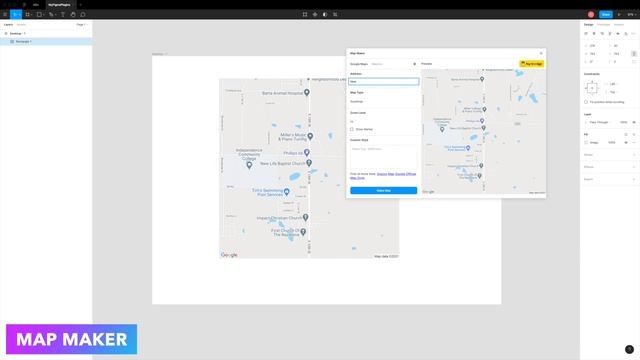Click the independent corners icon
The image size is (640, 360).
tap(633, 62)
